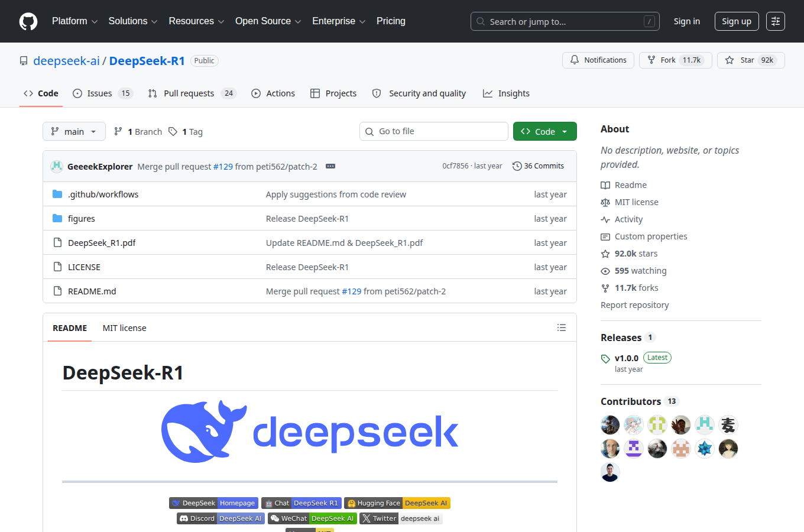Click Report repository link
The width and height of the screenshot is (804, 532).
[x=634, y=305]
